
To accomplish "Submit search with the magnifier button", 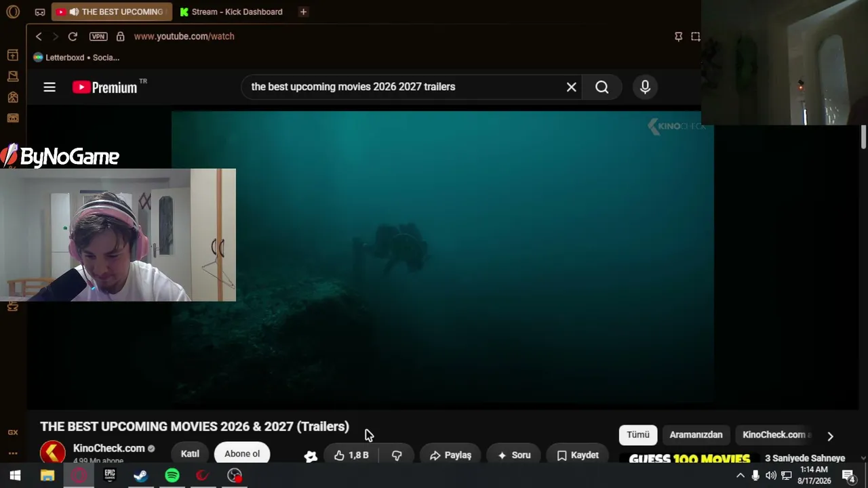I will (x=602, y=87).
